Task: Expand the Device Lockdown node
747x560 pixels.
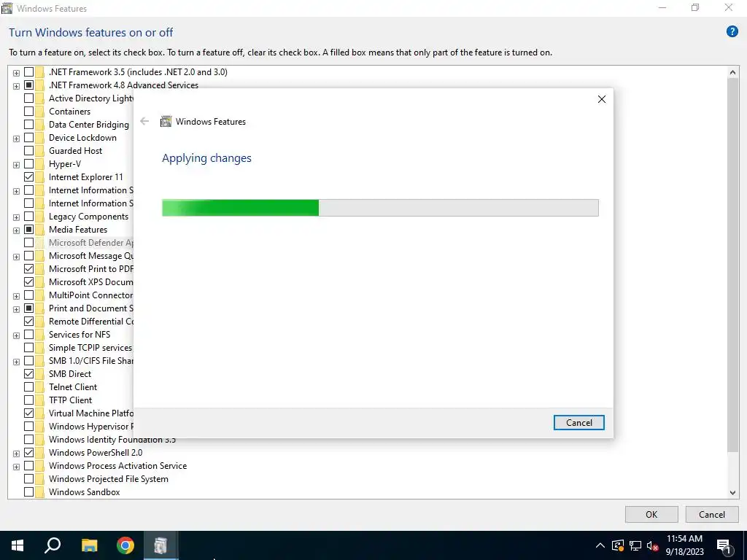Action: [16, 139]
